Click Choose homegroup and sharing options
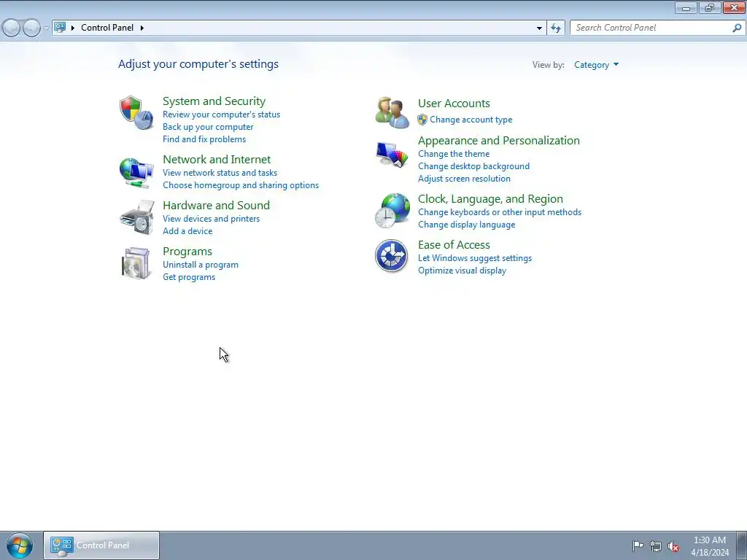747x560 pixels. (241, 184)
